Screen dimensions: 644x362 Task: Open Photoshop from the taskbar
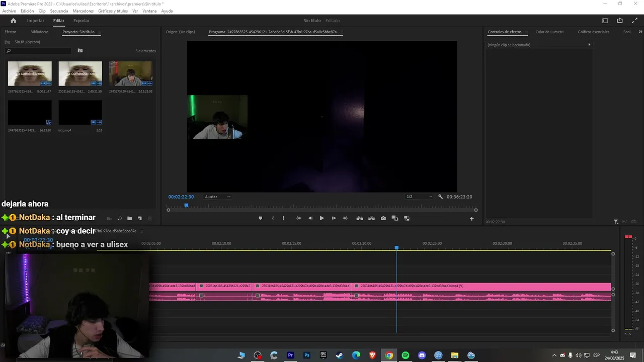(306, 355)
